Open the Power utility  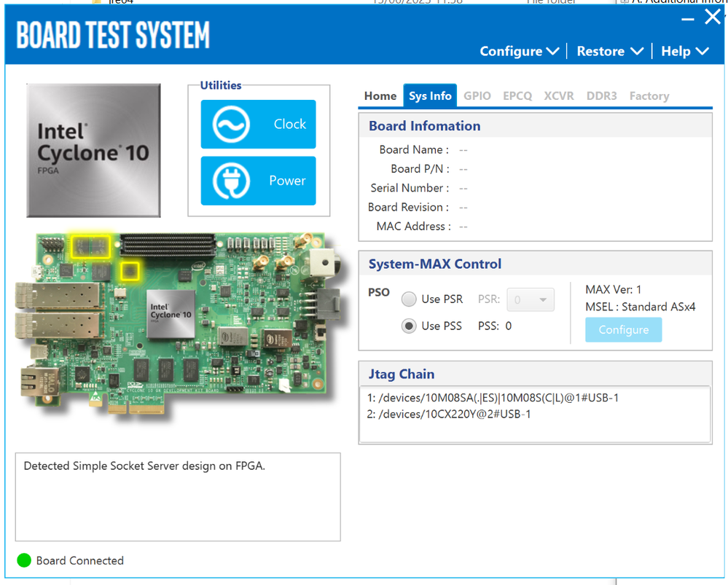coord(258,181)
